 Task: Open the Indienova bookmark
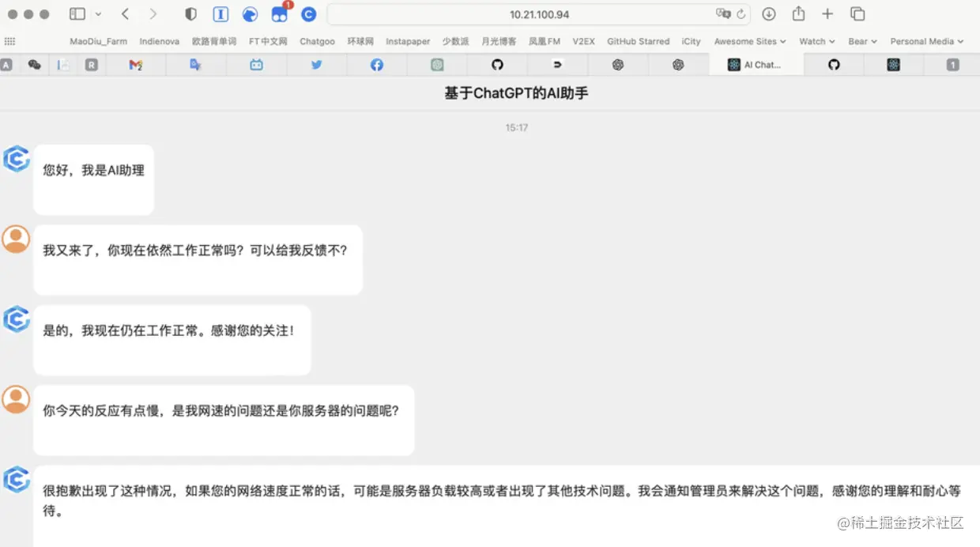tap(160, 41)
